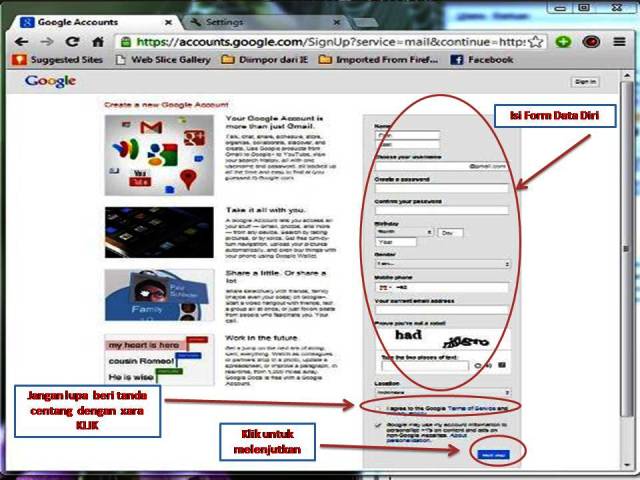The width and height of the screenshot is (640, 480).
Task: Click the Google logo on the page
Action: [x=50, y=81]
